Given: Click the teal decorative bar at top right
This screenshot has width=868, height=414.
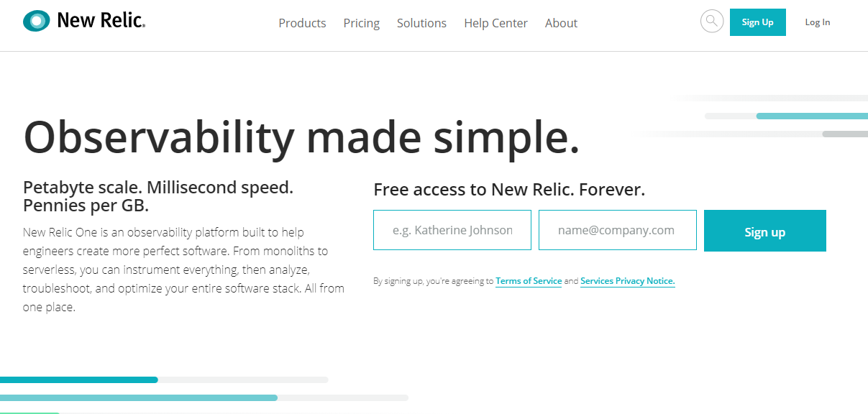Looking at the screenshot, I should coord(811,116).
